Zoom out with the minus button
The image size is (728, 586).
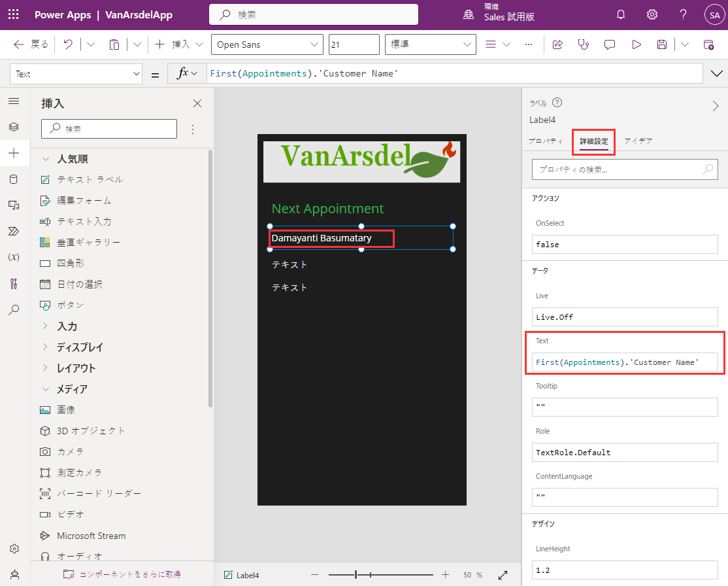click(315, 575)
